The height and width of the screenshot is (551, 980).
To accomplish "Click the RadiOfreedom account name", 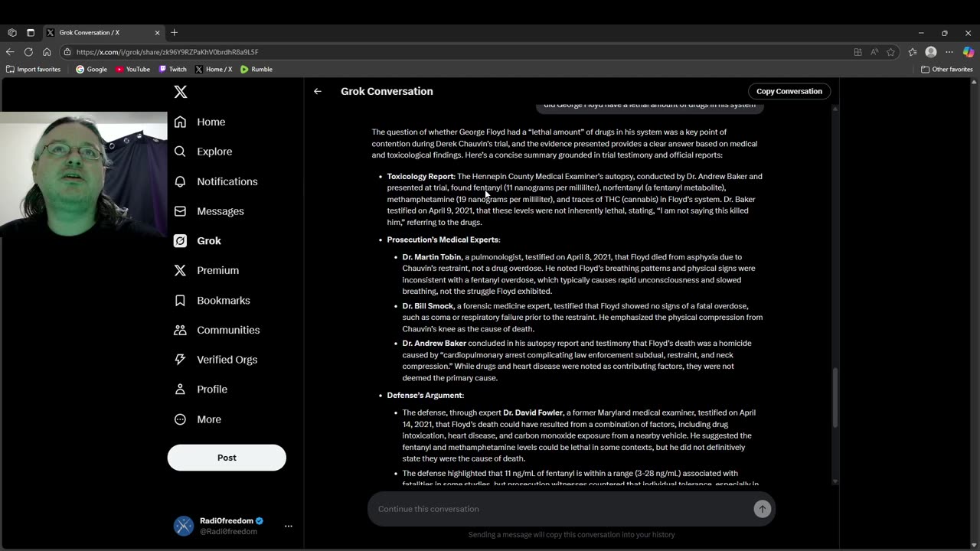I will point(227,520).
